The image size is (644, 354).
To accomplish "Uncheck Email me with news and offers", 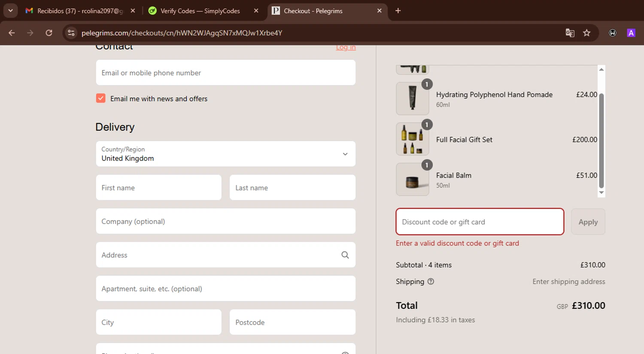I will click(x=101, y=98).
